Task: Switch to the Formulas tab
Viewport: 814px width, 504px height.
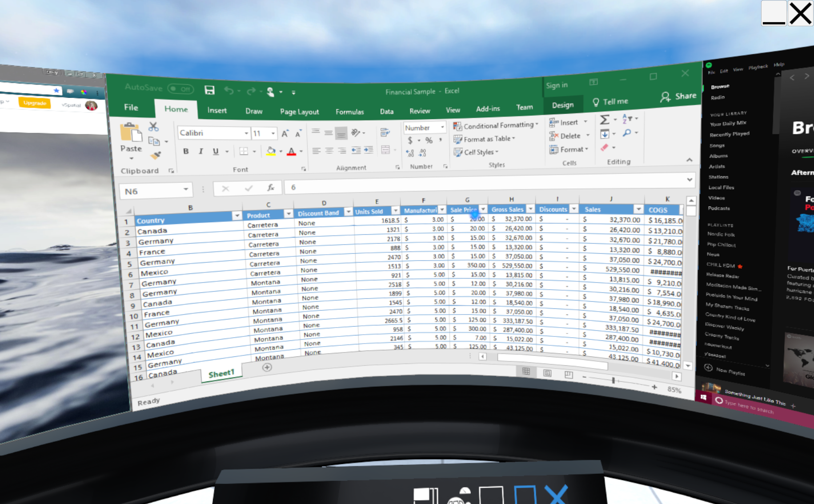Action: pyautogui.click(x=350, y=112)
